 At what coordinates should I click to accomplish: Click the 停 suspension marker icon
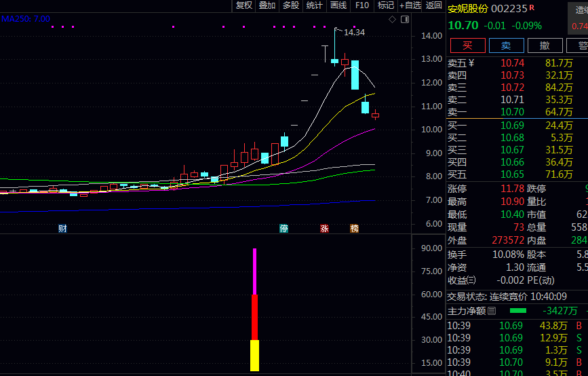click(284, 229)
